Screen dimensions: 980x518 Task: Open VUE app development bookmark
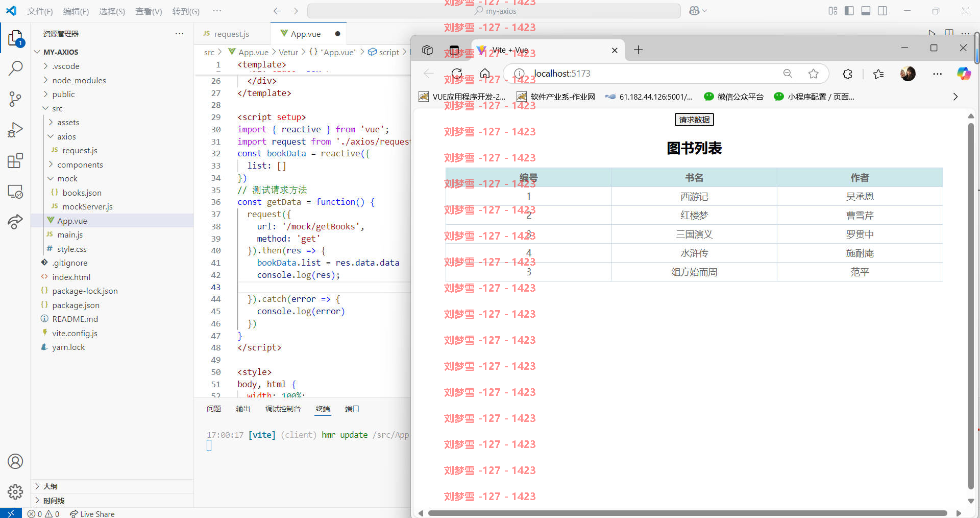click(x=462, y=97)
